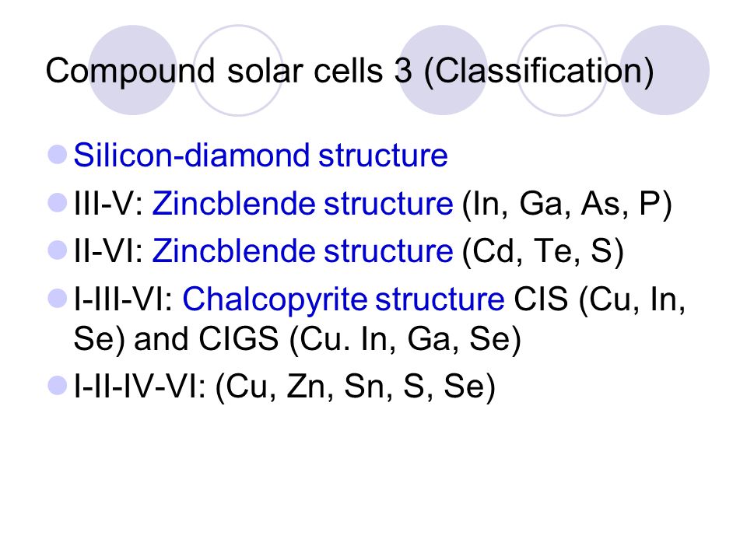The height and width of the screenshot is (560, 747).
Task: Click the '(Cu, Zn, Sn, S, Se)' text
Action: pyautogui.click(x=356, y=387)
